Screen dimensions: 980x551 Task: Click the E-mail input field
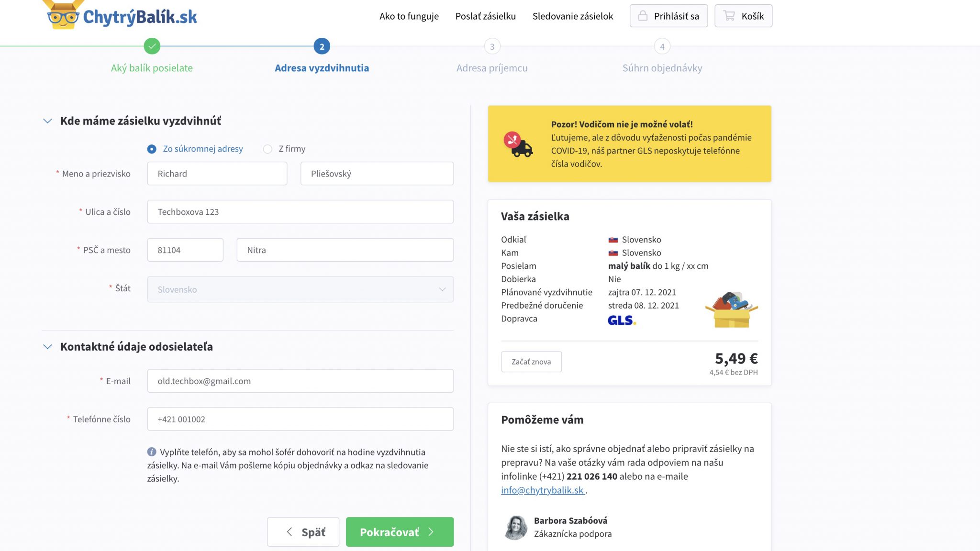(300, 381)
